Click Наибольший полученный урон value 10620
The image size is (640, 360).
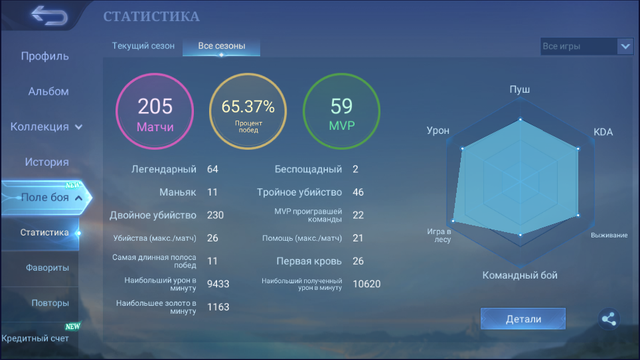point(367,284)
